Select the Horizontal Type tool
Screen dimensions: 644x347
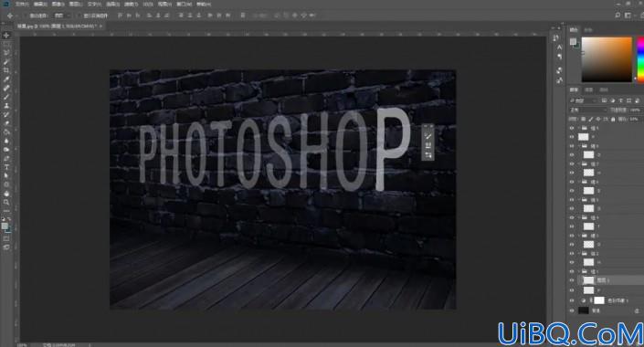coord(6,167)
